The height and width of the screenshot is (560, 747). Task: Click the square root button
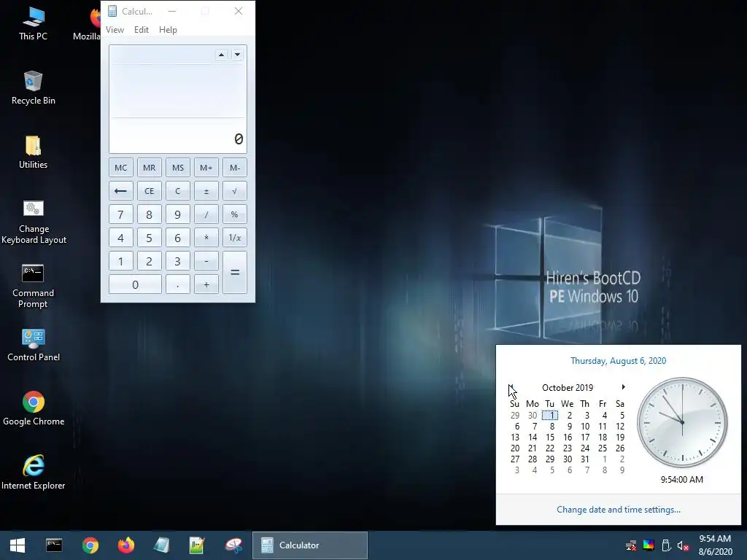(234, 191)
